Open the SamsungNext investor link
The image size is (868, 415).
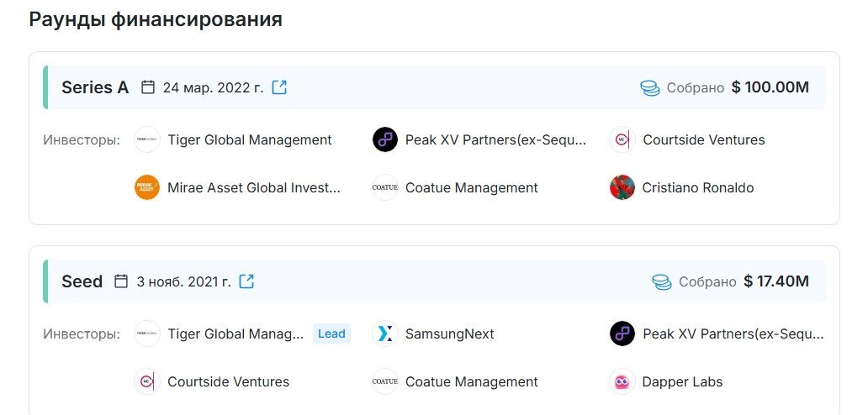tap(449, 334)
